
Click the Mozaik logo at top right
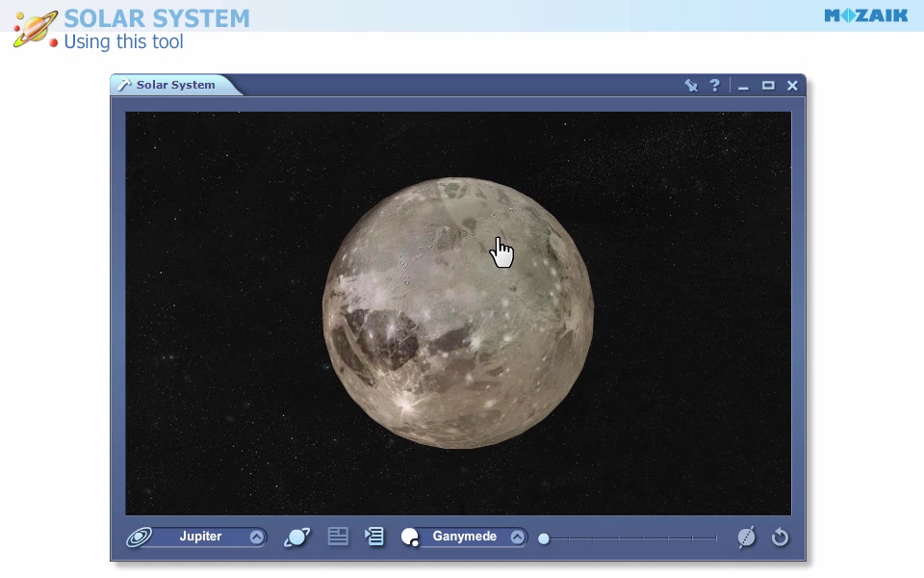tap(865, 15)
